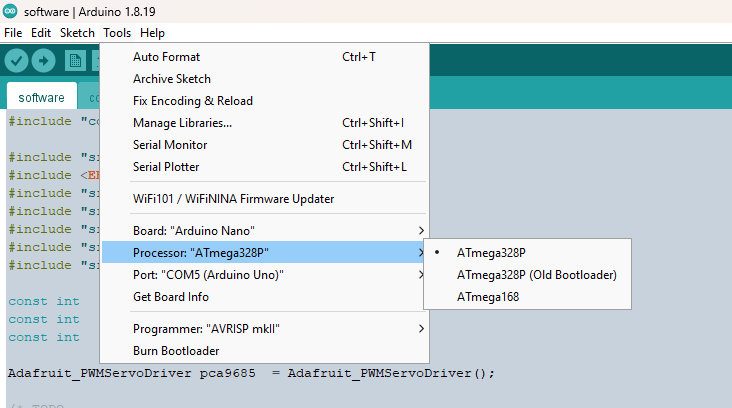The width and height of the screenshot is (732, 408).
Task: Expand the Processor "ATmega328P" submenu
Action: pos(265,253)
